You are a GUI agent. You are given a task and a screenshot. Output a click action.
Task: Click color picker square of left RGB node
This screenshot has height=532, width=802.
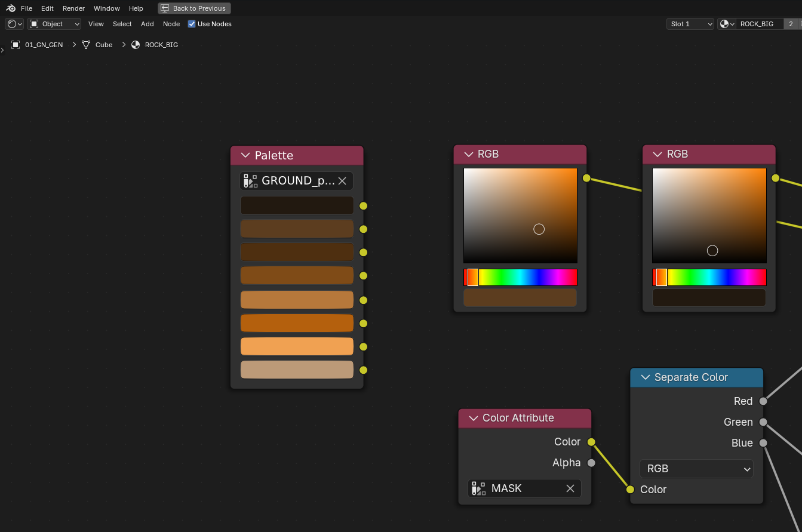coord(520,216)
